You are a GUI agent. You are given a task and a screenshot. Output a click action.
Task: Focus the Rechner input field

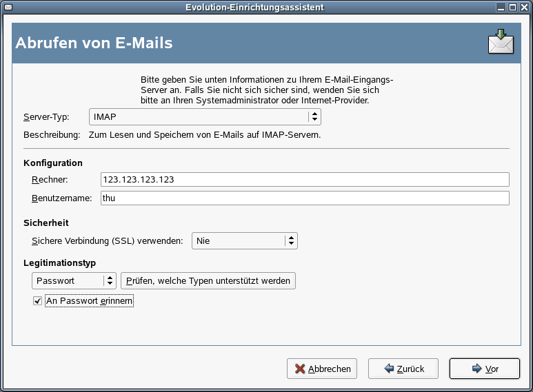click(x=305, y=179)
